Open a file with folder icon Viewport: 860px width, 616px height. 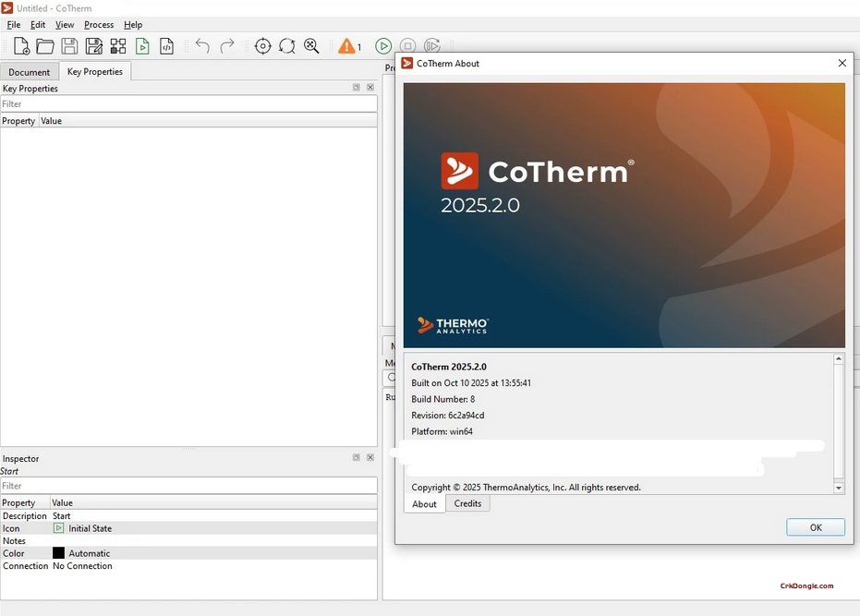(x=45, y=46)
